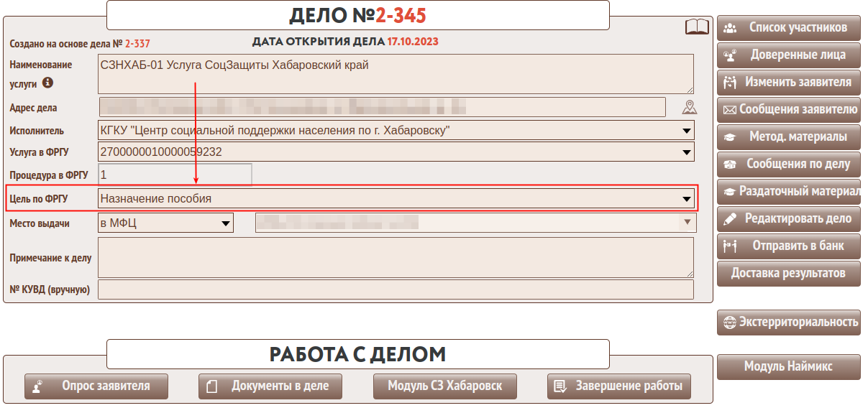Open Доверенные лица panel
This screenshot has height=408, width=868.
click(788, 55)
